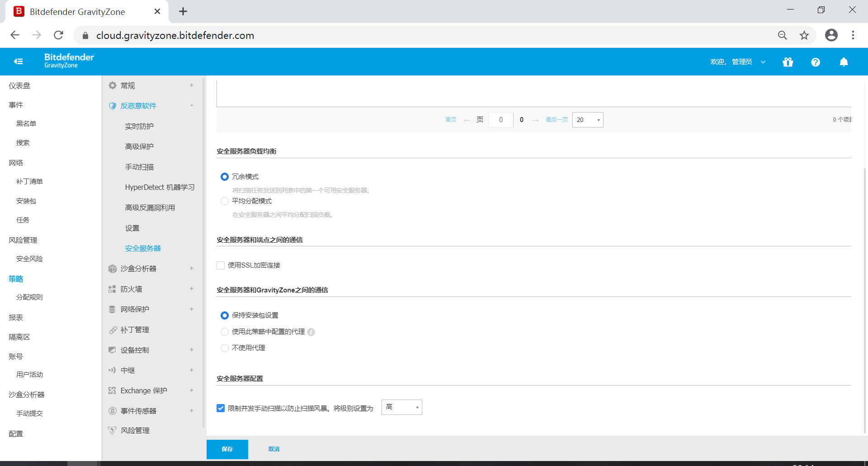Go back with the browser back arrow

[x=15, y=35]
